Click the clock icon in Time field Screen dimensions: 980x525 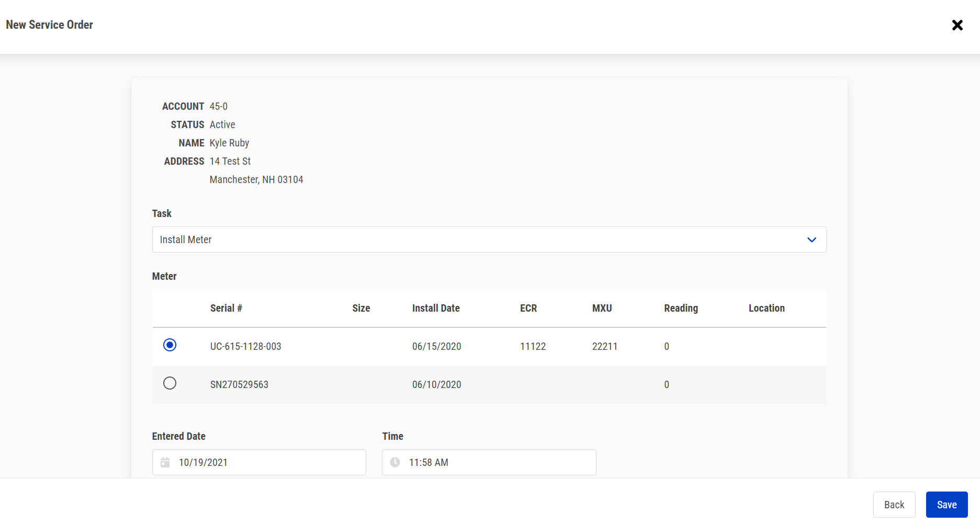coord(395,462)
